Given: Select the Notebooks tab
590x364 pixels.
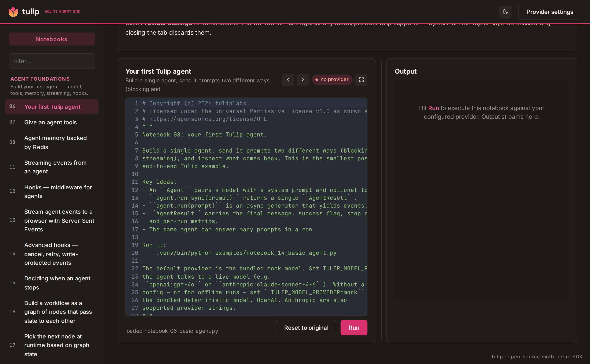Looking at the screenshot, I should (52, 39).
